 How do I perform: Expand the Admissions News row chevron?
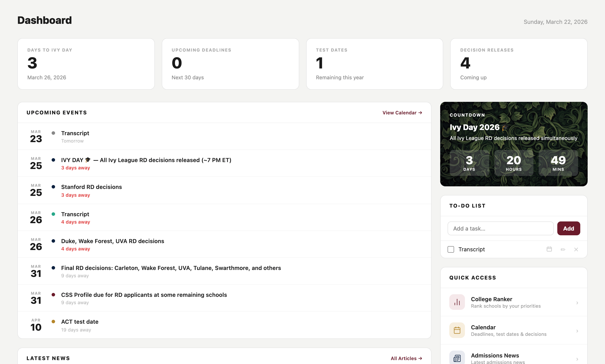tap(577, 358)
